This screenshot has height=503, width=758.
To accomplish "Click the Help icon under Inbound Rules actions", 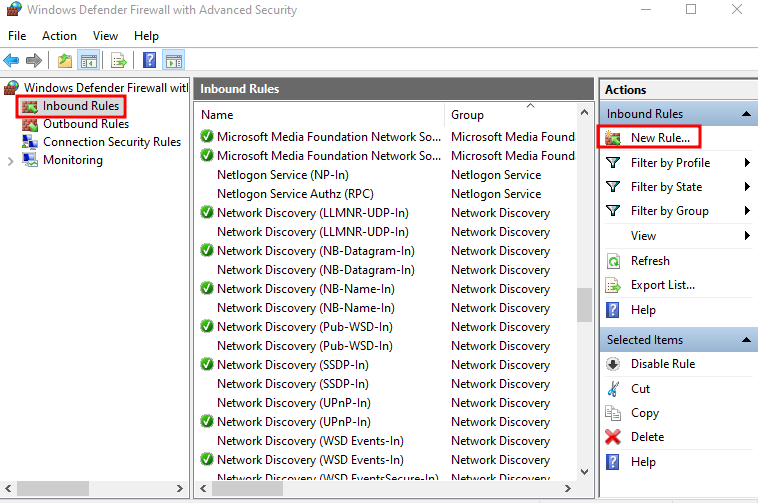I will tap(613, 310).
